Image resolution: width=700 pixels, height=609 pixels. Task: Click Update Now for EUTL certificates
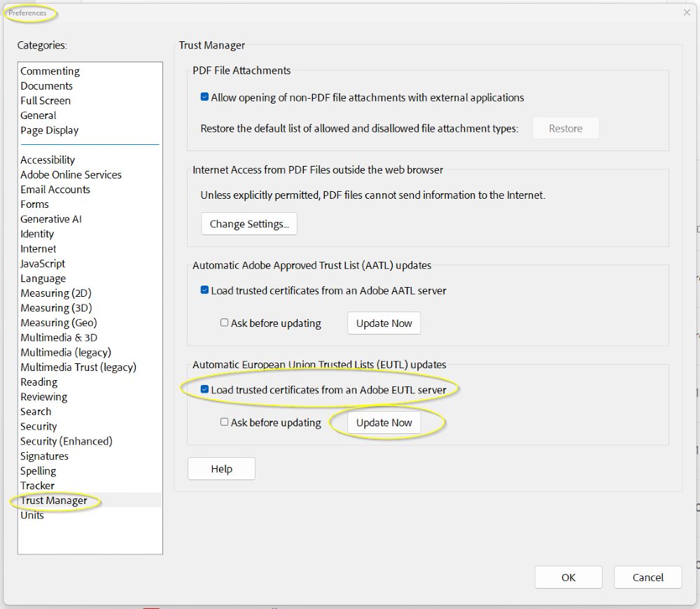tap(384, 422)
